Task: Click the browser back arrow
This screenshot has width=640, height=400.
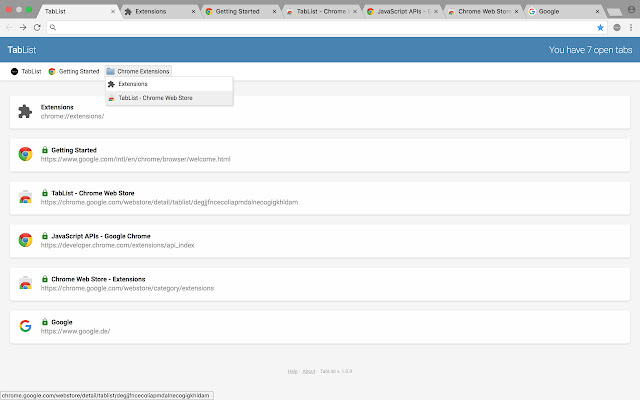Action: click(x=9, y=27)
